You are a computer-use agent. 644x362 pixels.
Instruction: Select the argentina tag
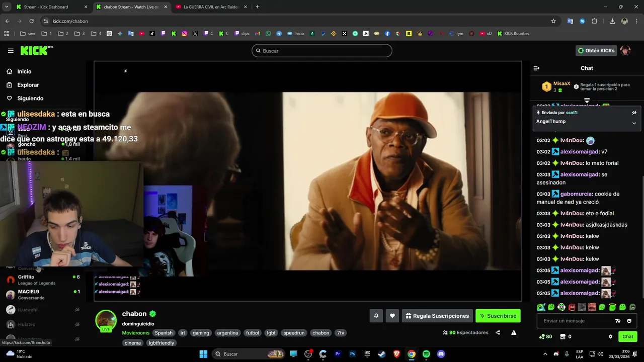coord(227,333)
